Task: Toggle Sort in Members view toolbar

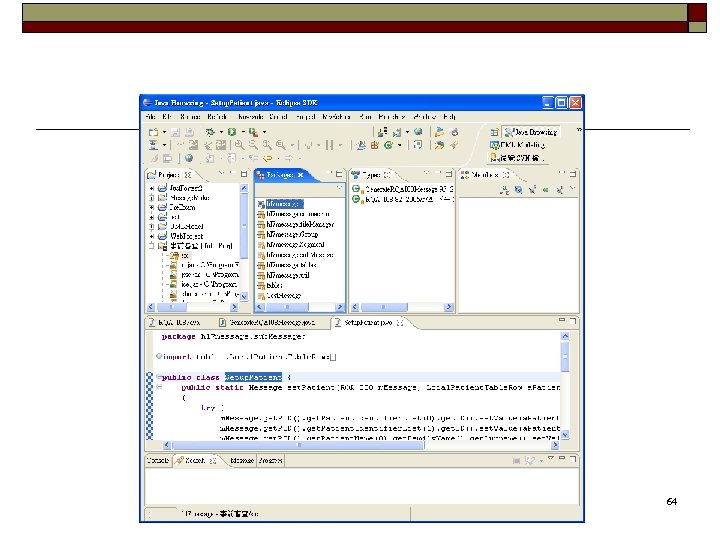Action: [504, 190]
